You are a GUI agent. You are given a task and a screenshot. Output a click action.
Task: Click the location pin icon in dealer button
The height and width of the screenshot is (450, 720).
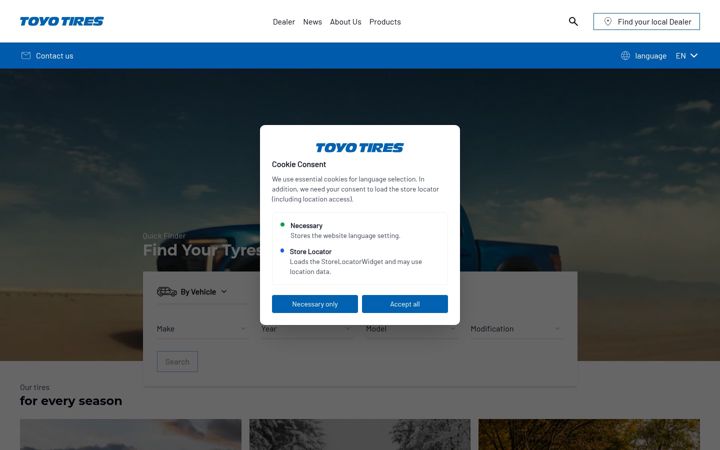[x=608, y=22]
